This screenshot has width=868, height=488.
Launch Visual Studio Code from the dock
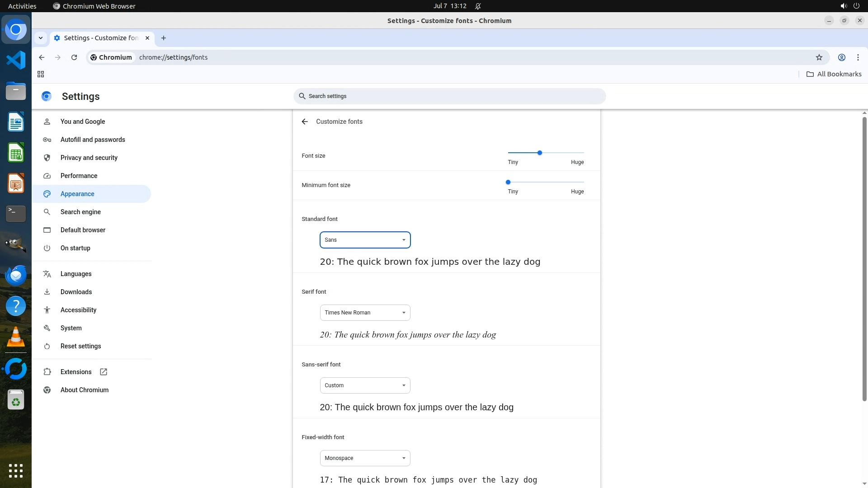click(x=16, y=60)
